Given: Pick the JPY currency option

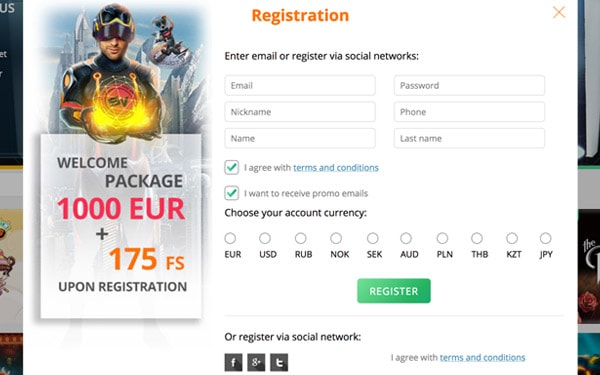Looking at the screenshot, I should point(545,238).
